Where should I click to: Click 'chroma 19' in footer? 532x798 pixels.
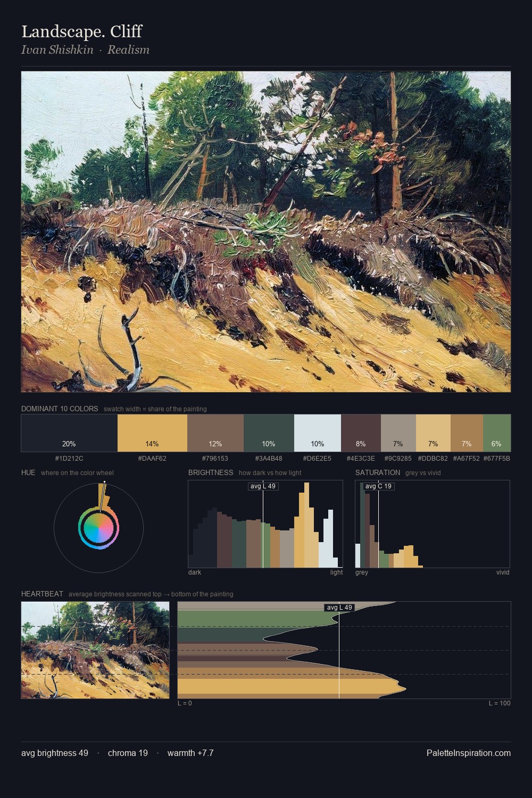tap(128, 753)
